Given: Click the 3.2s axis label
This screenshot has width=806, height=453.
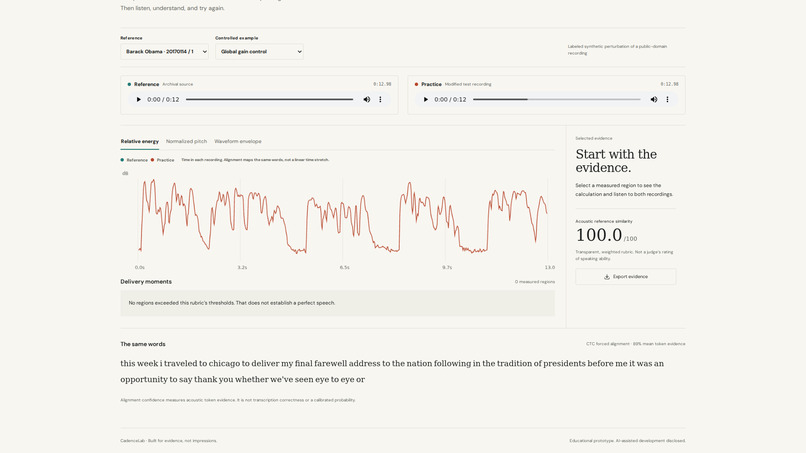Looking at the screenshot, I should (x=242, y=267).
